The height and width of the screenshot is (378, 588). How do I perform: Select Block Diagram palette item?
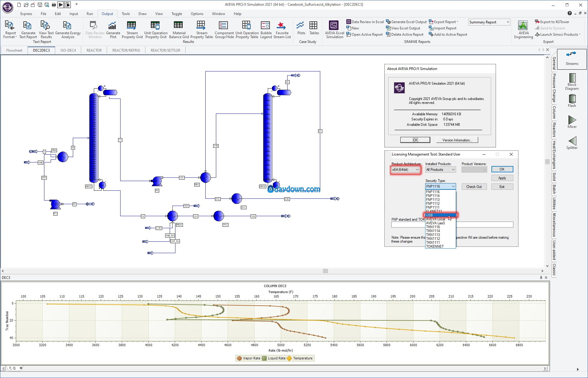[572, 82]
